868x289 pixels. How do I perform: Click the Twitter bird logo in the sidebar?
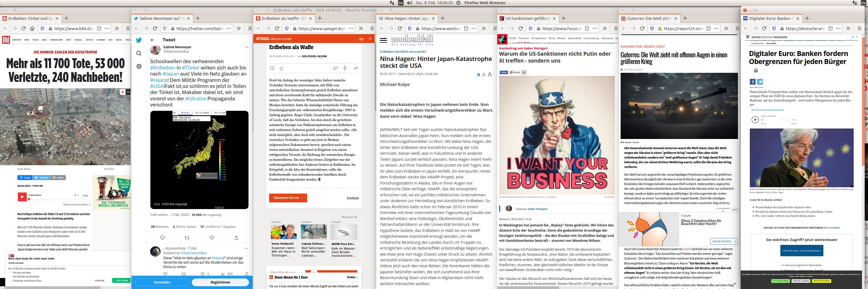pos(139,40)
